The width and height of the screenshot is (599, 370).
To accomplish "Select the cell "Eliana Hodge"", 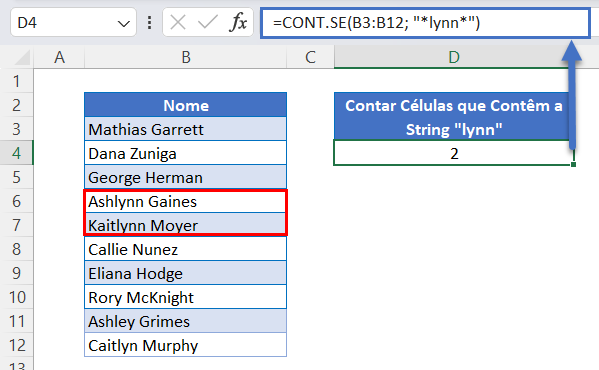I will tap(186, 273).
